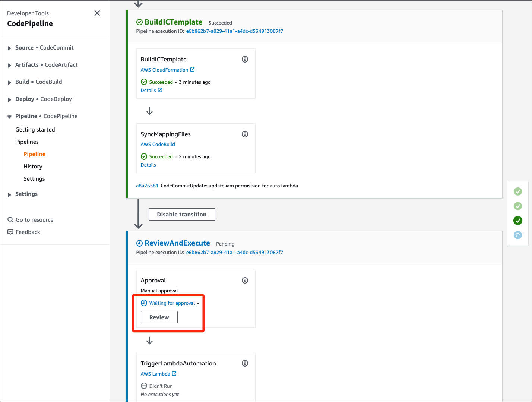Click the Waiting for approval status
Image resolution: width=532 pixels, height=402 pixels.
[x=172, y=303]
